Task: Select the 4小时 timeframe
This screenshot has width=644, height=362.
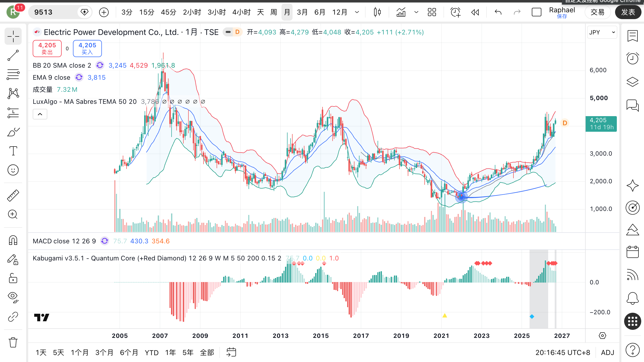Action: [242, 12]
